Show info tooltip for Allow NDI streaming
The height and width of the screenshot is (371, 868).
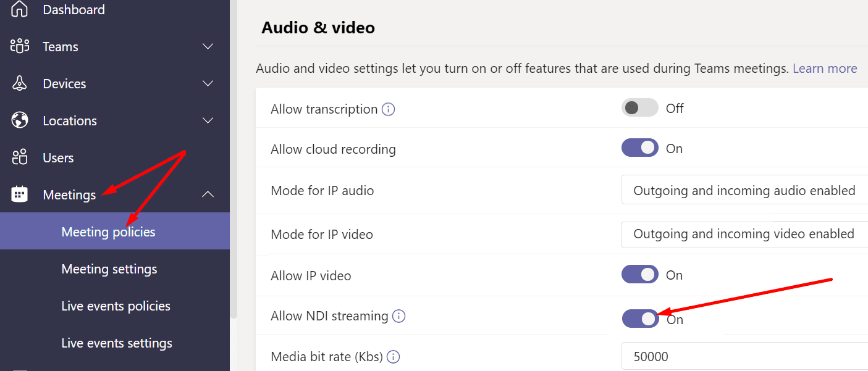coord(399,316)
